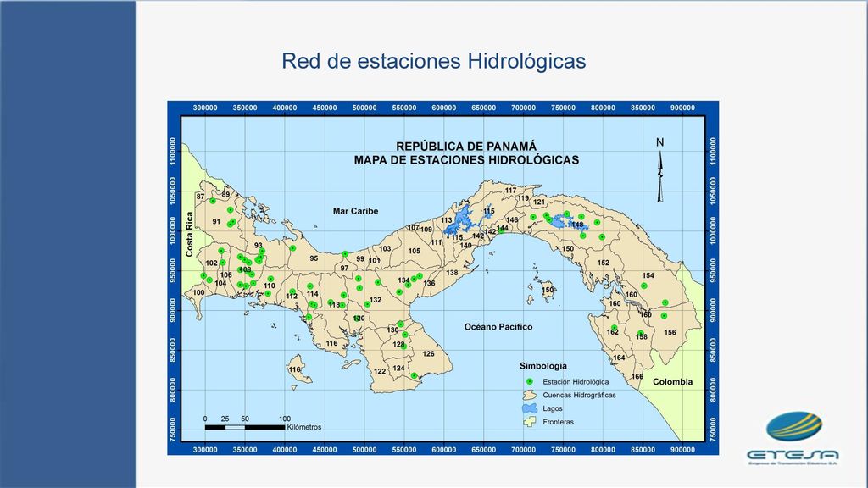Screen dimensions: 868x488
Task: Click the 'Océano Pacífico' label
Action: click(x=498, y=327)
